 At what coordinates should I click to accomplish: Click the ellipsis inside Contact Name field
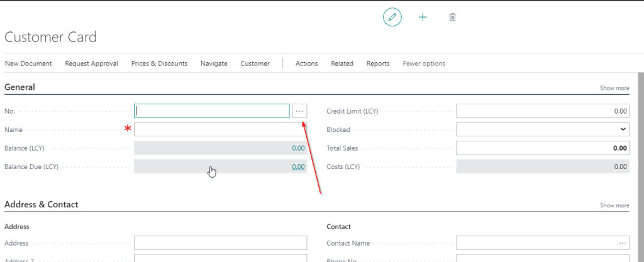click(x=622, y=243)
